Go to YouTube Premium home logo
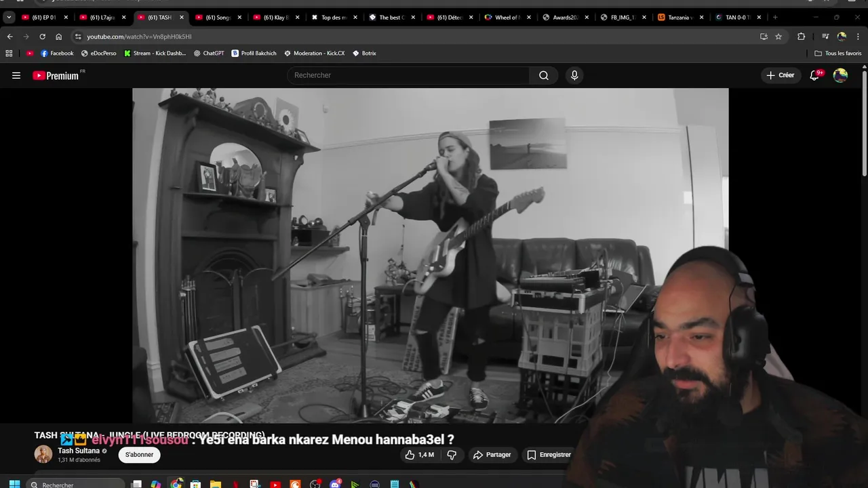Screen dimensions: 868x488 (57, 75)
